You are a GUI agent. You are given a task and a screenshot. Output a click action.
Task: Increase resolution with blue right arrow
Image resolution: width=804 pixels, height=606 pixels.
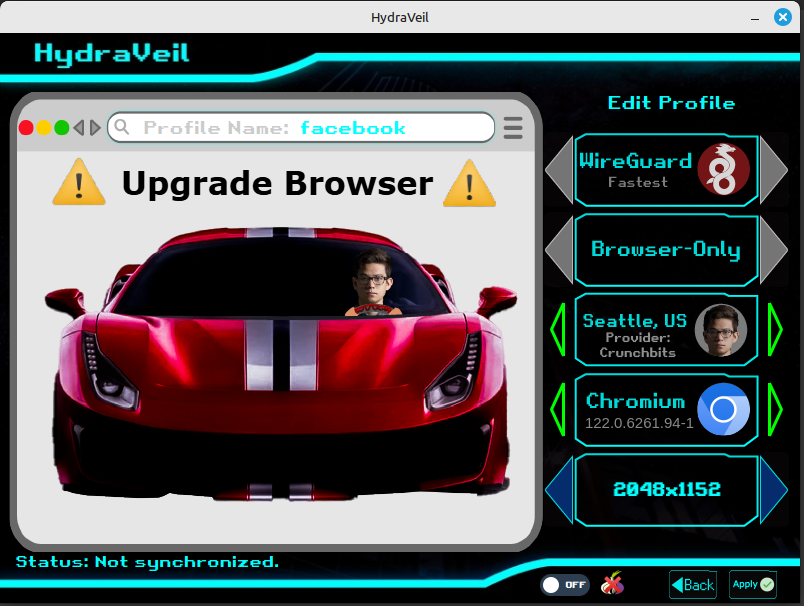tap(774, 490)
